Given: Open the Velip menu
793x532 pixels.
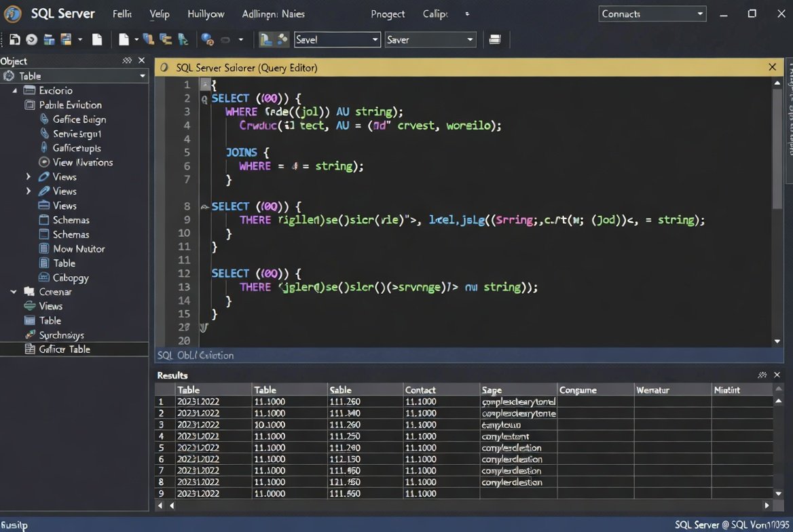Looking at the screenshot, I should pos(160,14).
